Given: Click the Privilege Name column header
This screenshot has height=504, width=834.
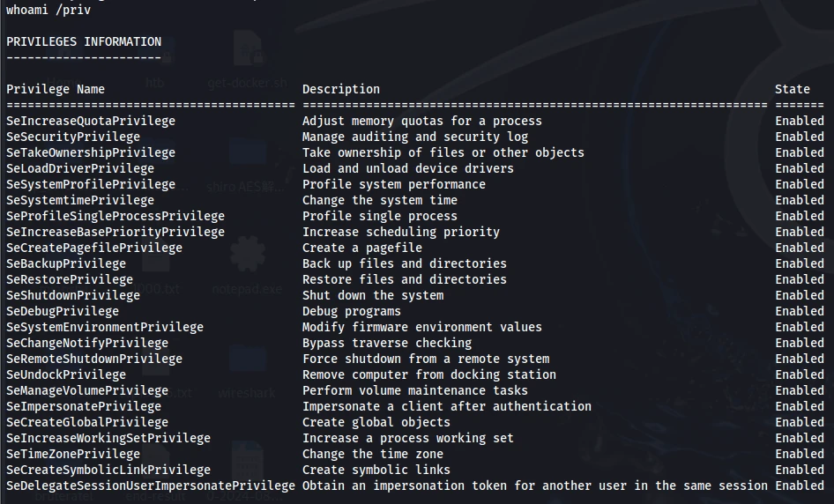Looking at the screenshot, I should [56, 89].
